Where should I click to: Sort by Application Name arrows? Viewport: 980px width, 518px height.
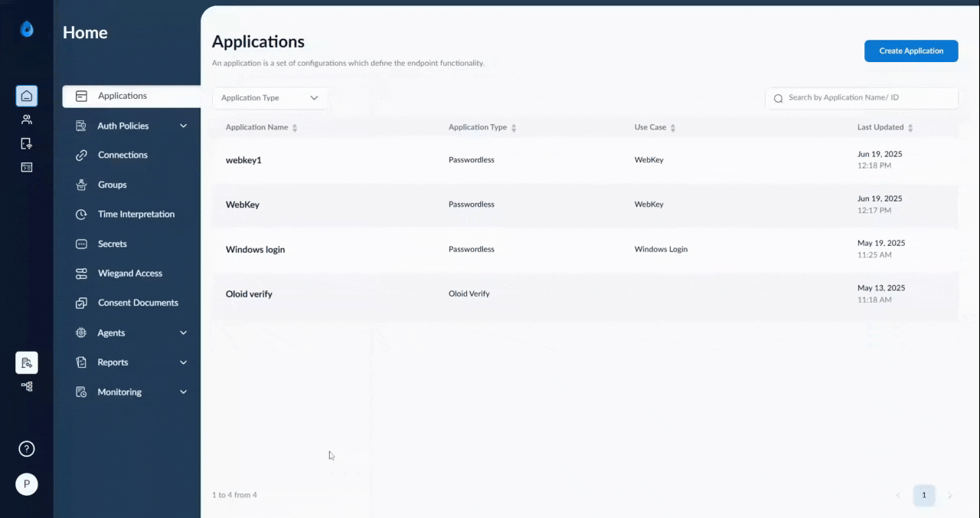pos(295,128)
